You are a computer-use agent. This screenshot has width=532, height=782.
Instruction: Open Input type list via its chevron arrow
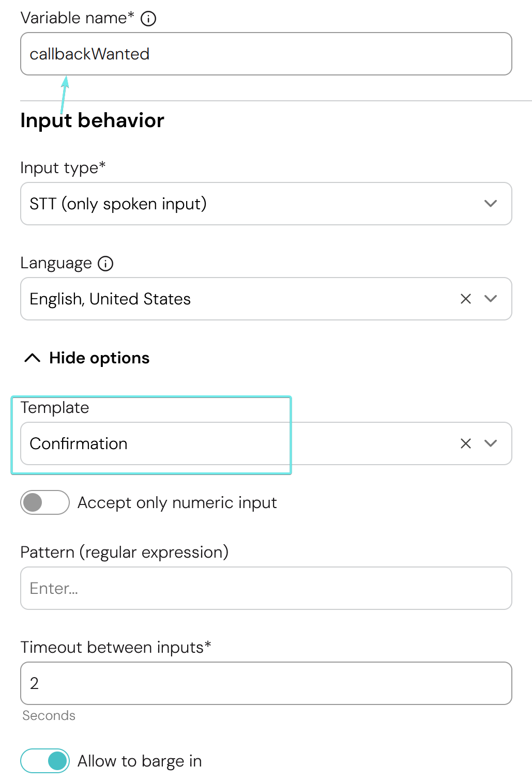coord(491,204)
